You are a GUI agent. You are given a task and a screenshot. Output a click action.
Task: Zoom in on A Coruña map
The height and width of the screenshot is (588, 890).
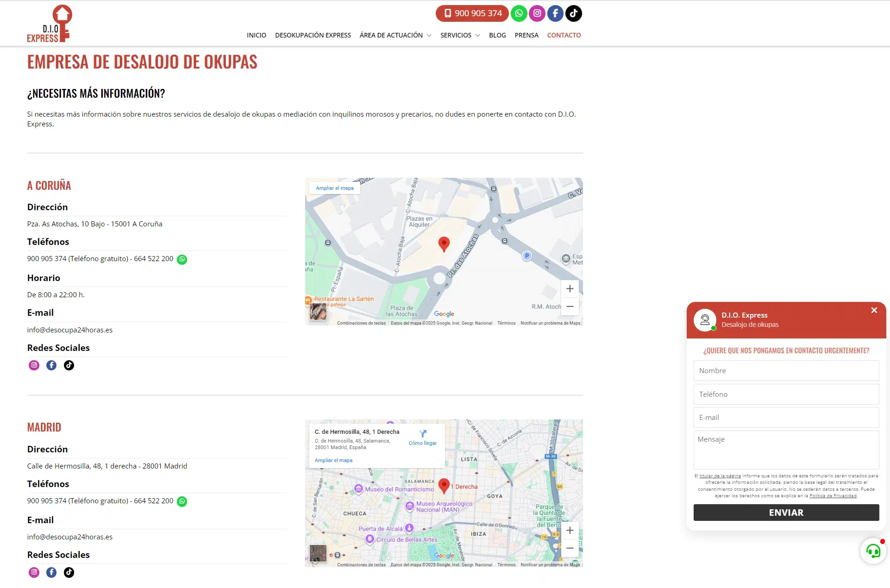point(570,288)
